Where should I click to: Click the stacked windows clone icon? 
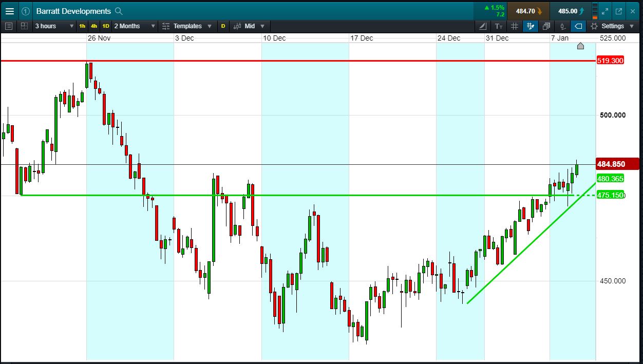(x=546, y=26)
